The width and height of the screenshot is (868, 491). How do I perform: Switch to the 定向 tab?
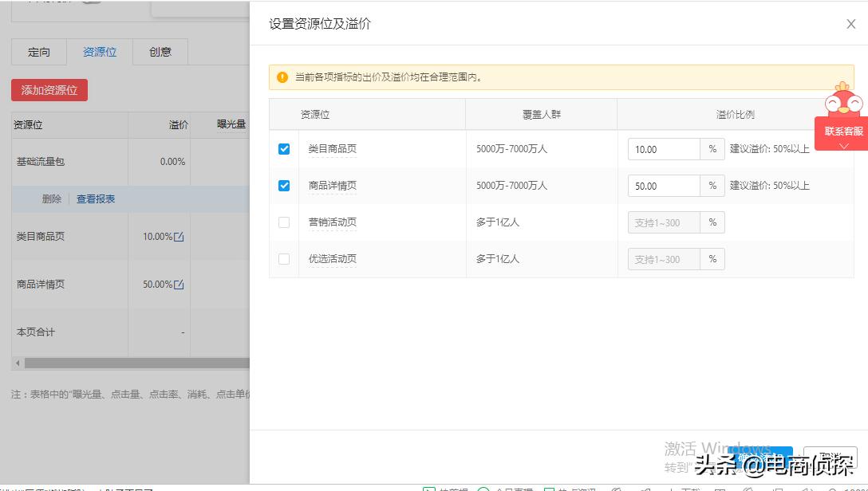coord(38,51)
